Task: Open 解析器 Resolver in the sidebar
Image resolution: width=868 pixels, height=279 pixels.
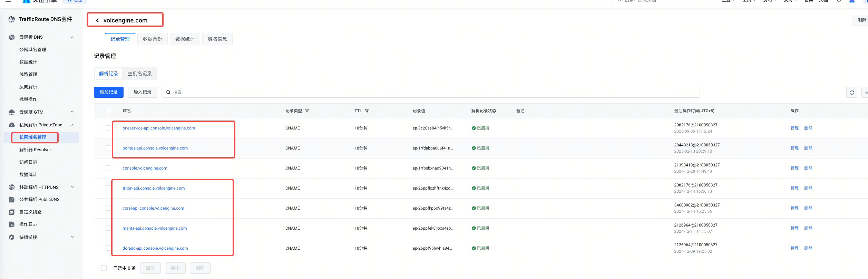Action: coord(35,150)
